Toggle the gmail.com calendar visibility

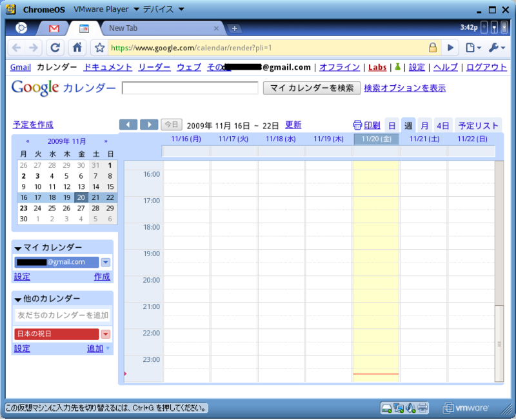click(x=57, y=263)
